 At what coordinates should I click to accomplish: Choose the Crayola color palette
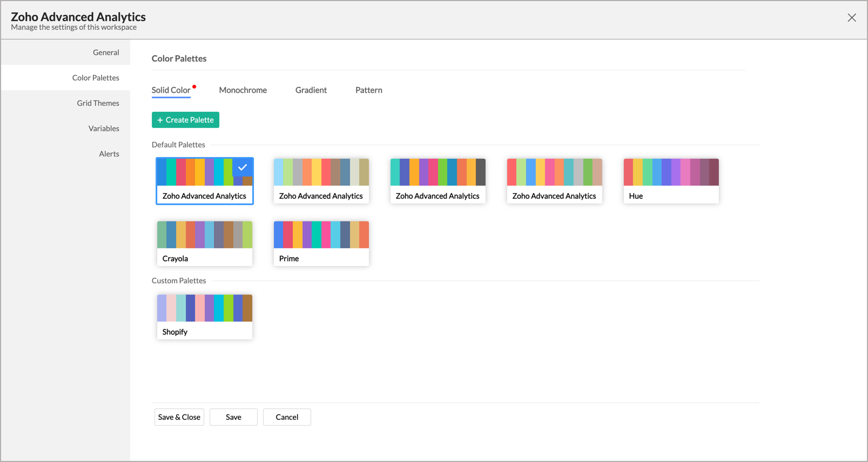click(204, 243)
